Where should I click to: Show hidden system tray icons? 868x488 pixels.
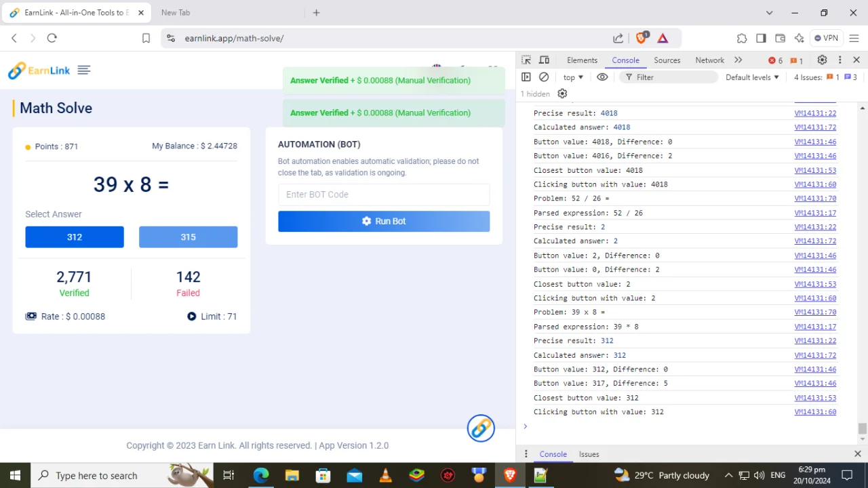(728, 475)
